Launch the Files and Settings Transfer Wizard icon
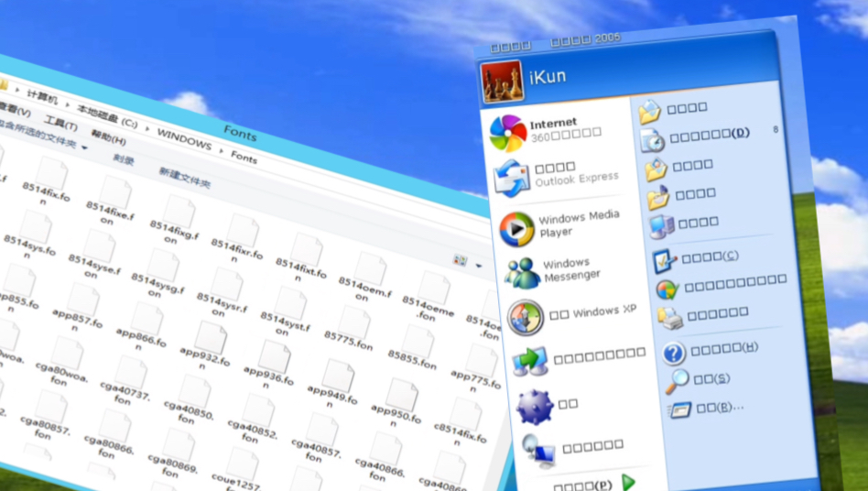The height and width of the screenshot is (491, 868). (x=530, y=361)
